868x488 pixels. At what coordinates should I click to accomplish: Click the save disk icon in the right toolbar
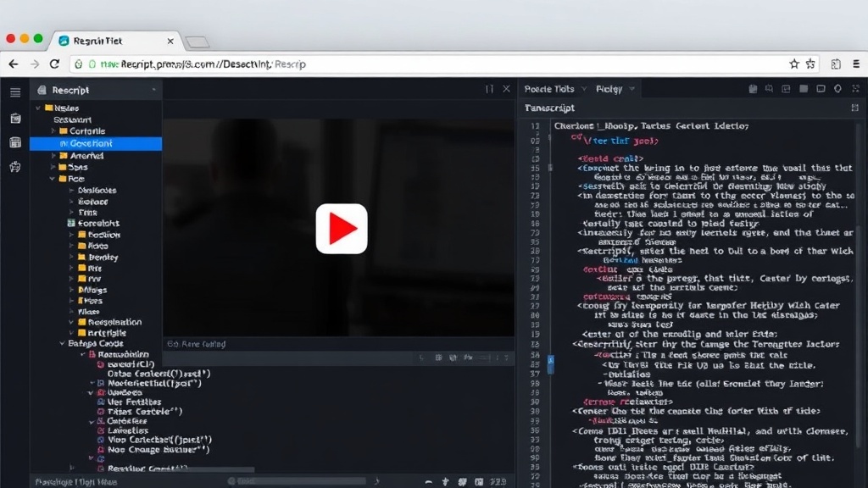pos(753,88)
